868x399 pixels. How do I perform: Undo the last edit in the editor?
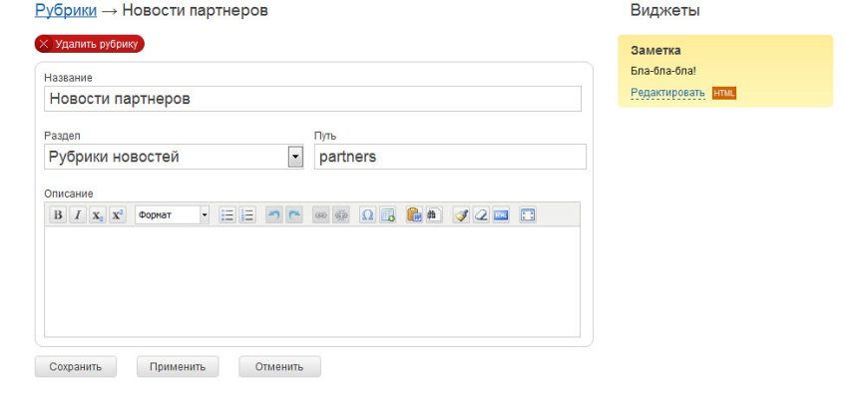[x=273, y=214]
